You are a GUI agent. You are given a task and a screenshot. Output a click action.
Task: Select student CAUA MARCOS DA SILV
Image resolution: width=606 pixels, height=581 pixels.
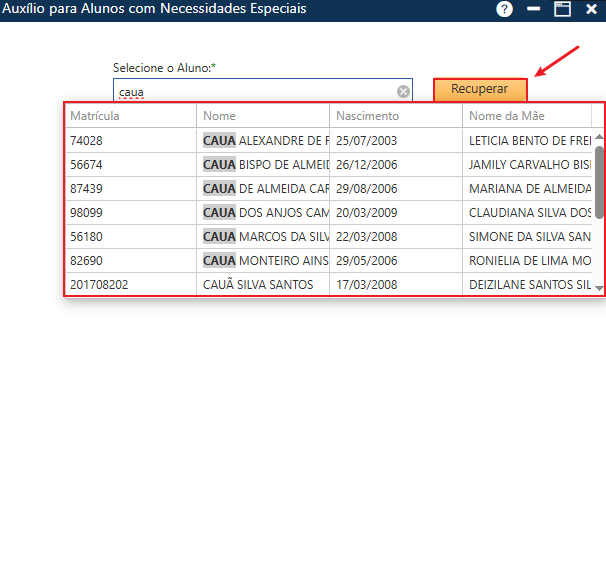[x=266, y=237]
